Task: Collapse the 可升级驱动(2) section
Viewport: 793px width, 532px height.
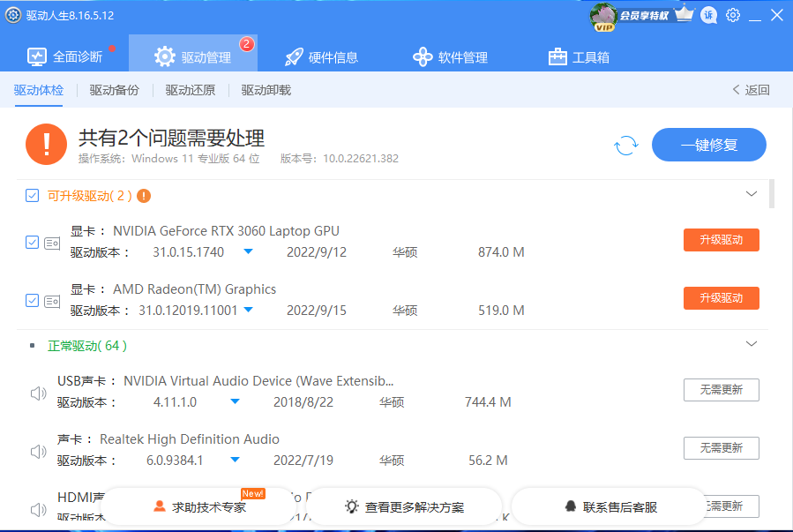Action: (752, 193)
